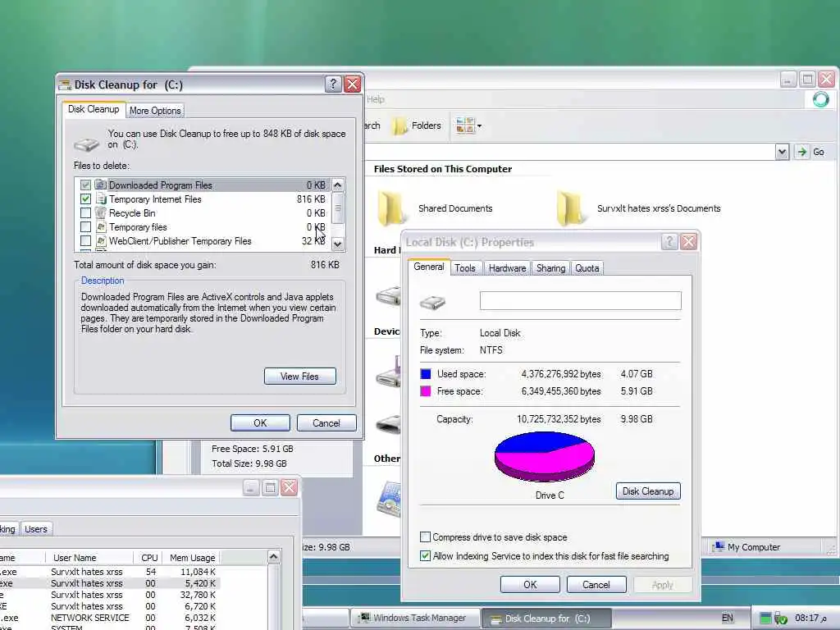Viewport: 840px width, 630px height.
Task: Sort Task Manager by Mem Usage column
Action: click(x=192, y=558)
